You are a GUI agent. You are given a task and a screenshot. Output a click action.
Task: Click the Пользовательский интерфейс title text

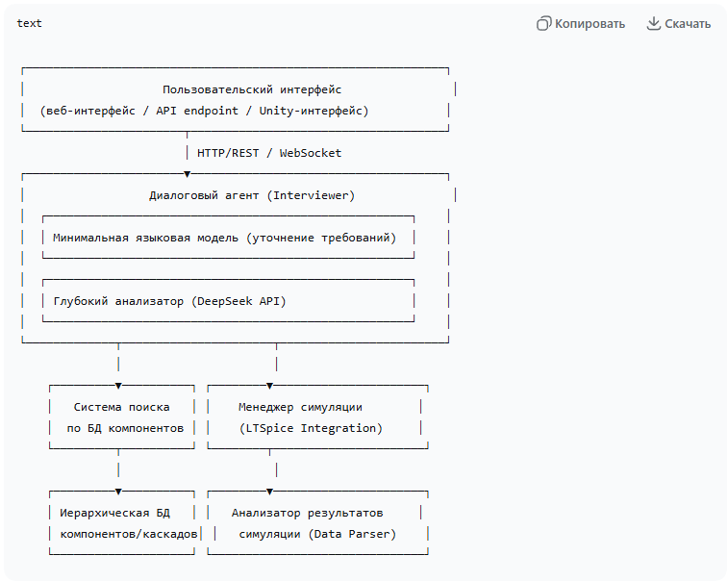coord(252,89)
